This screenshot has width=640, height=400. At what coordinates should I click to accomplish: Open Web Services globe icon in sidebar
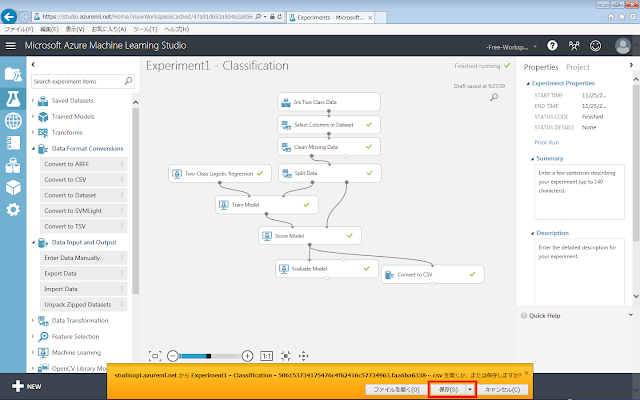point(13,120)
